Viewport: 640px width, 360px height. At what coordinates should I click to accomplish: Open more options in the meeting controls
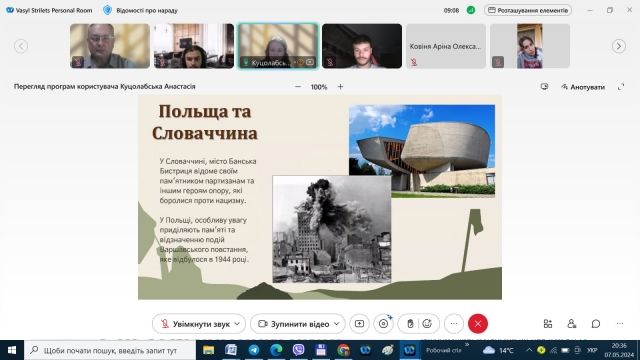[x=454, y=324]
